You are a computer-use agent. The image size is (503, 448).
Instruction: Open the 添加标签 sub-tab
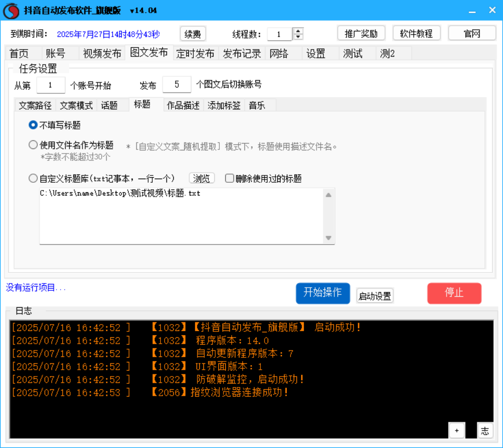pyautogui.click(x=224, y=105)
